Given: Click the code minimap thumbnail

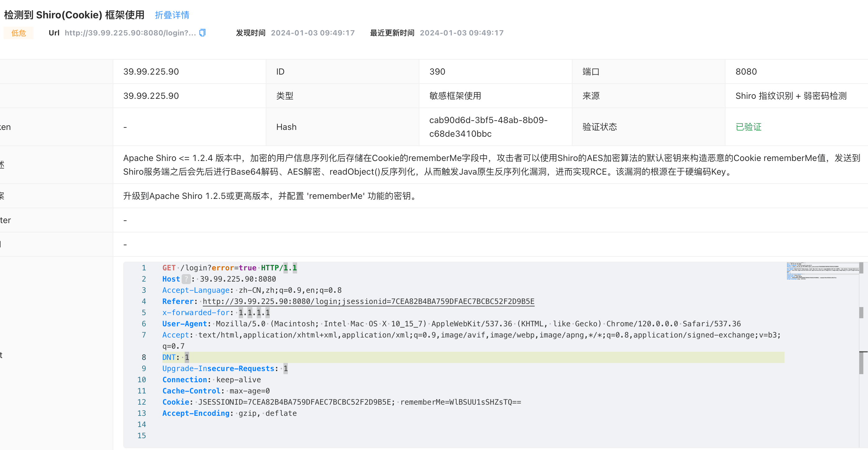Looking at the screenshot, I should (822, 271).
